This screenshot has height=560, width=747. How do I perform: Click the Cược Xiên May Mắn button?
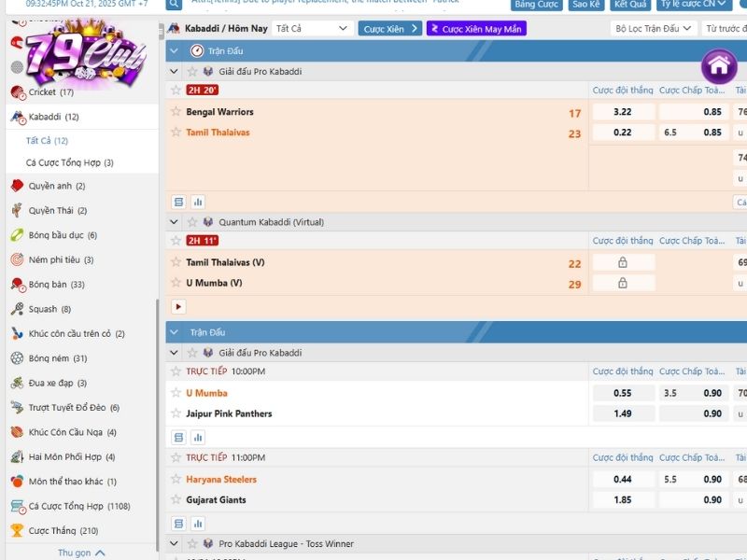(x=476, y=29)
